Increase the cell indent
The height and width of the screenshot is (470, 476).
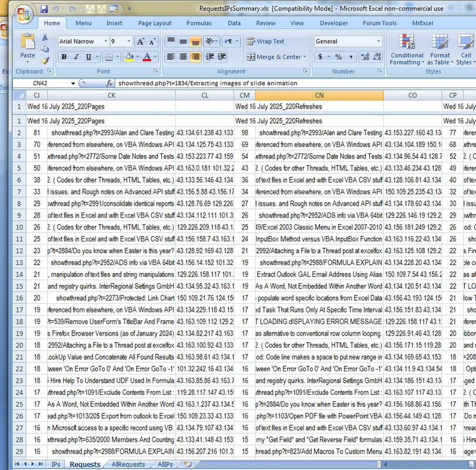click(x=222, y=56)
